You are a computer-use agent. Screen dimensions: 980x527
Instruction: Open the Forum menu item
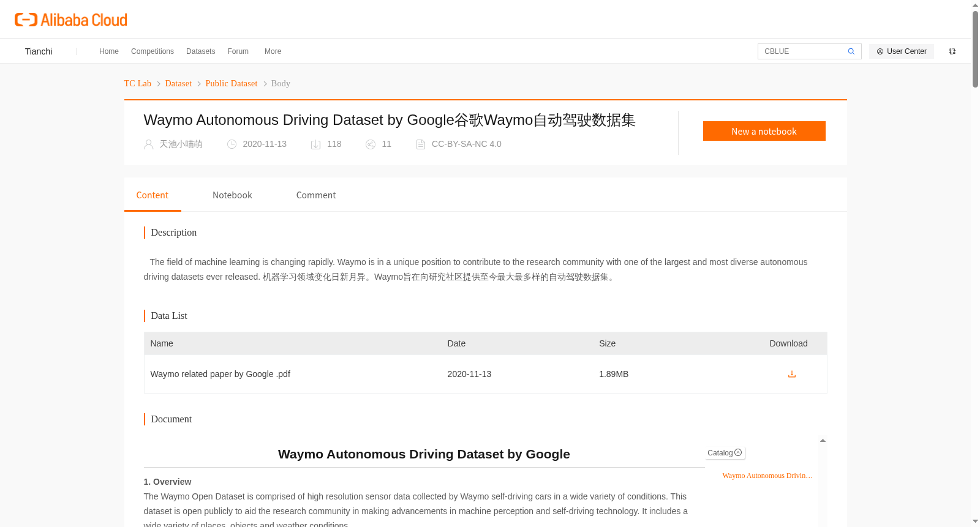tap(238, 51)
